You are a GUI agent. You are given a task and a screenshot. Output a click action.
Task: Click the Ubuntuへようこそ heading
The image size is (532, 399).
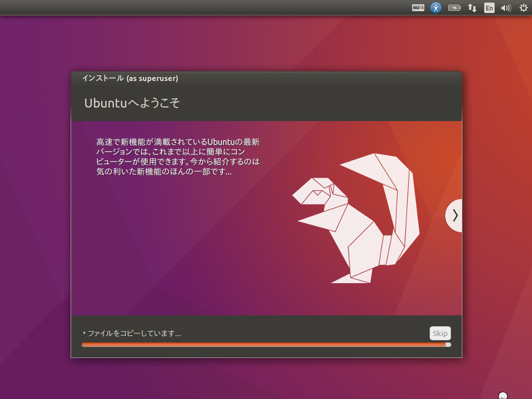coord(132,103)
